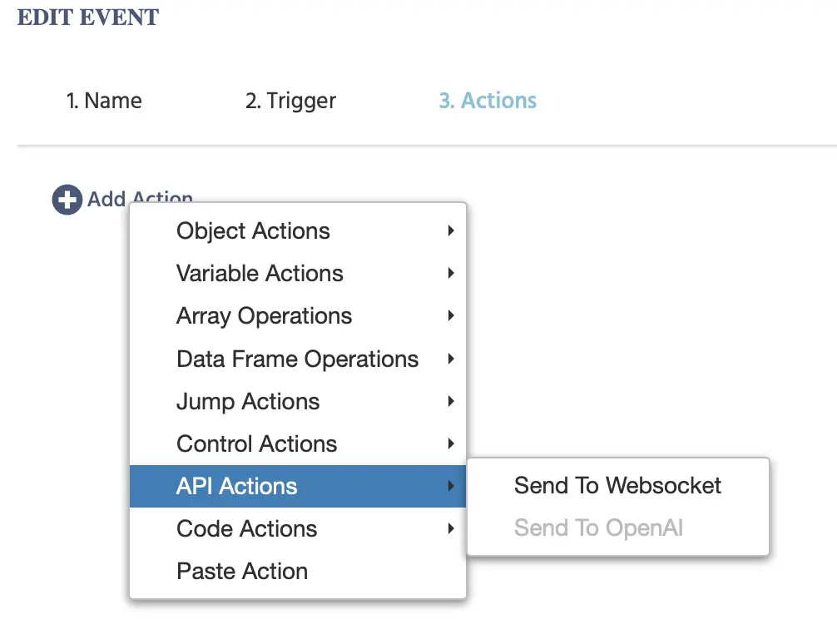This screenshot has width=837, height=644.
Task: Select the Code Actions menu label
Action: point(246,529)
